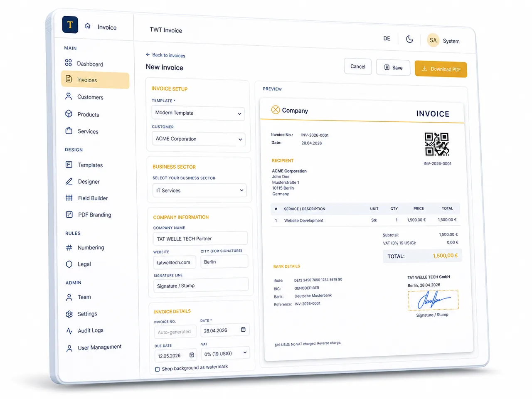Screen dimensions: 532x399
Task: Click the Invoices document icon
Action: (x=69, y=79)
